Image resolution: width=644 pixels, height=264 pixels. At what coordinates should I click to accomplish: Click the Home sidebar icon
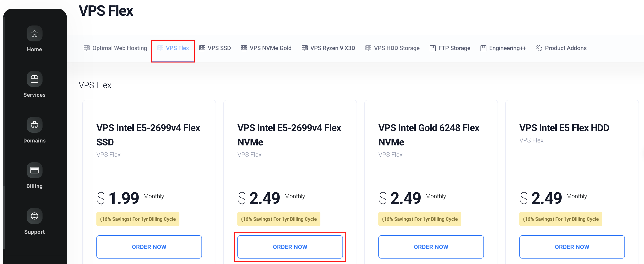coord(35,33)
